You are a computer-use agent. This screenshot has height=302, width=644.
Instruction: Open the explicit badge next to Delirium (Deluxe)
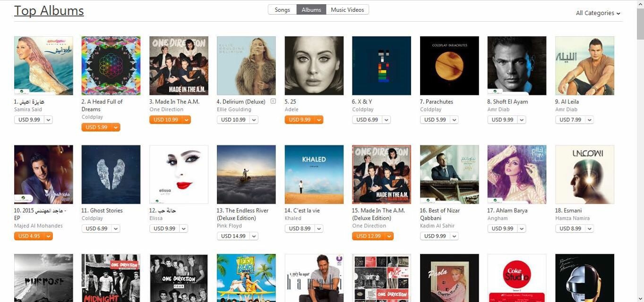[273, 101]
